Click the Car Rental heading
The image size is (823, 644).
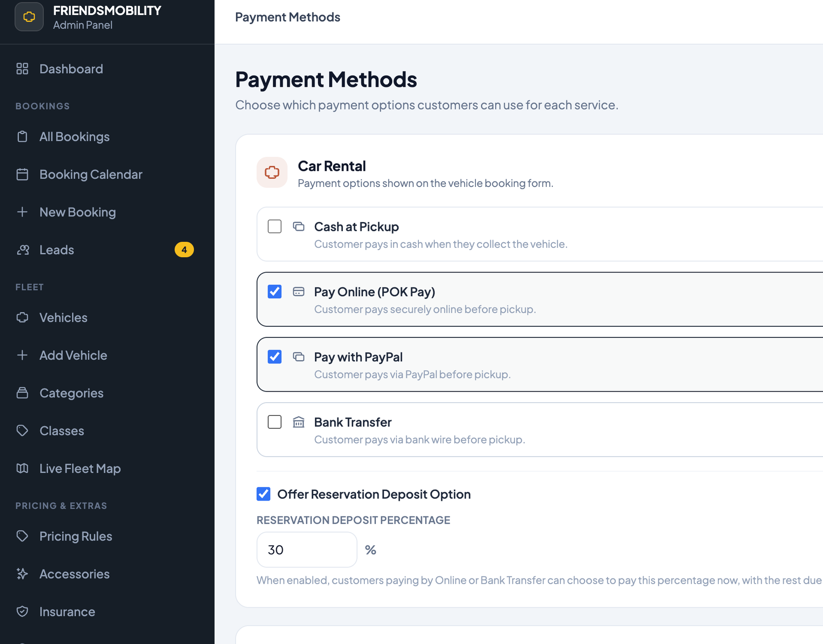tap(331, 166)
